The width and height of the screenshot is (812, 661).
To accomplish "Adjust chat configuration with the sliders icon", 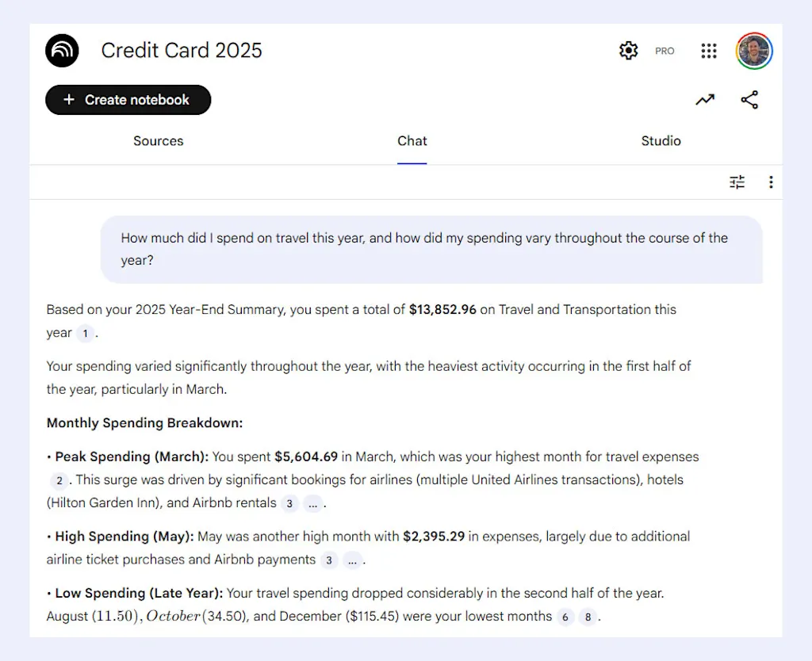I will (737, 181).
